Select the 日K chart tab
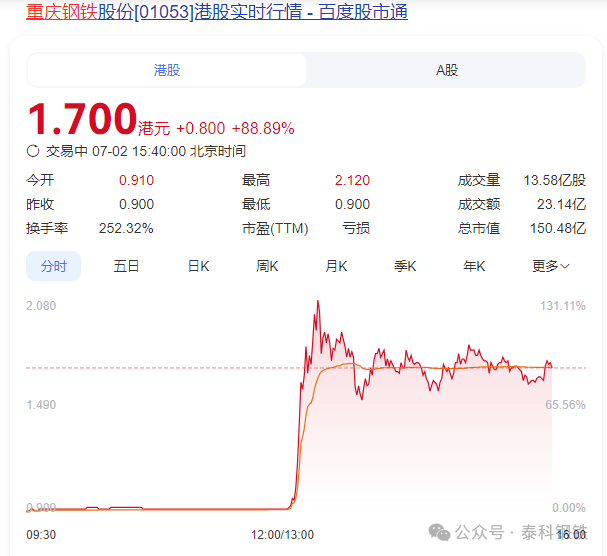This screenshot has width=607, height=556. [x=199, y=266]
